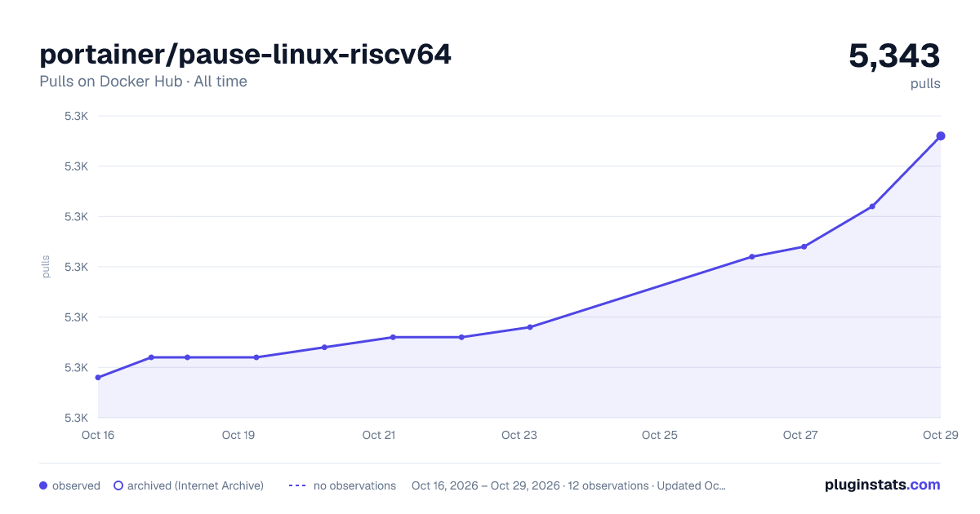The image size is (980, 514).
Task: Click the '12 observations' date range footer text
Action: tap(568, 485)
